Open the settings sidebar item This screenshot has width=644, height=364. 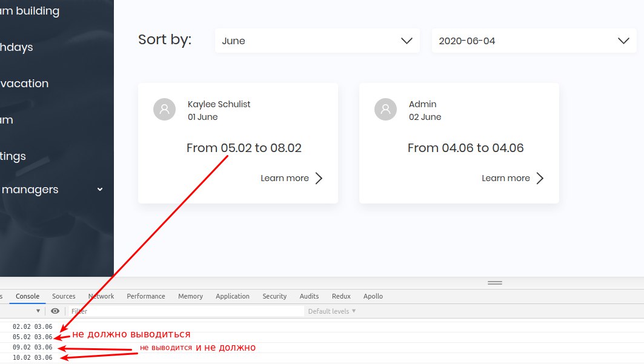pos(13,156)
